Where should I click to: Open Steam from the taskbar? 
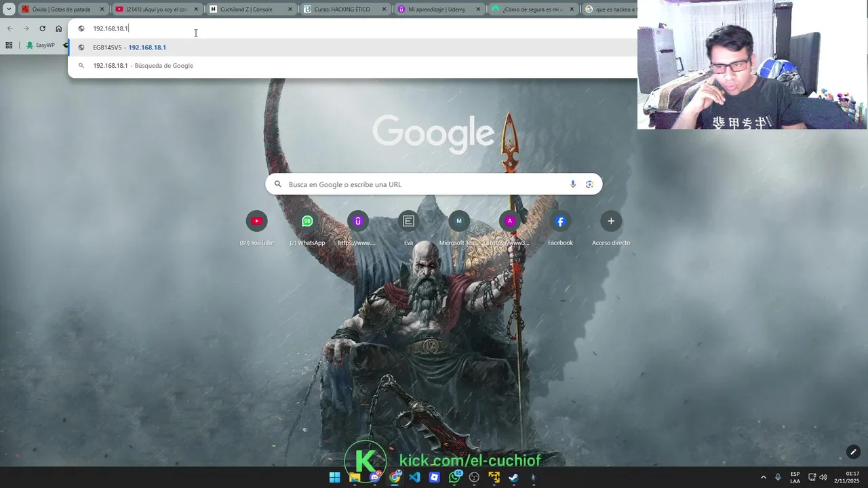click(514, 477)
